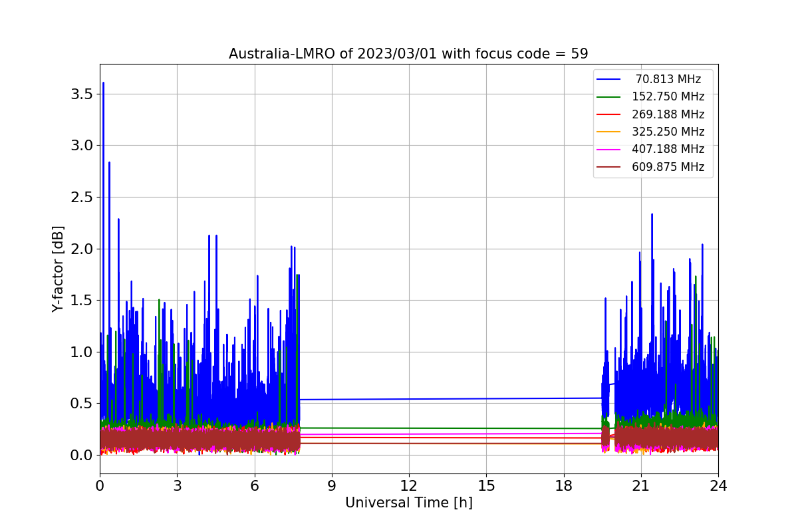798x532 pixels.
Task: Click the x-axis tick label '18'
Action: (x=564, y=486)
